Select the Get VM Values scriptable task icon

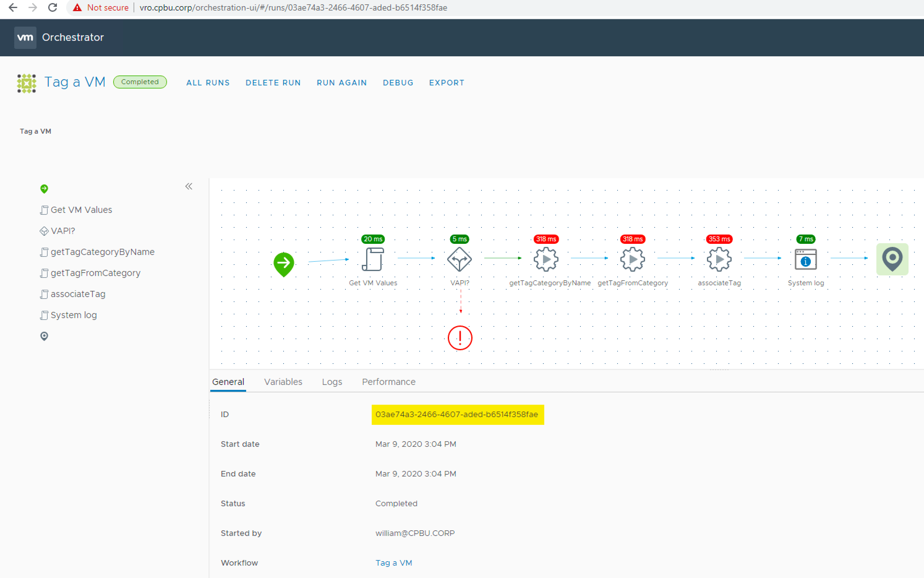tap(373, 260)
